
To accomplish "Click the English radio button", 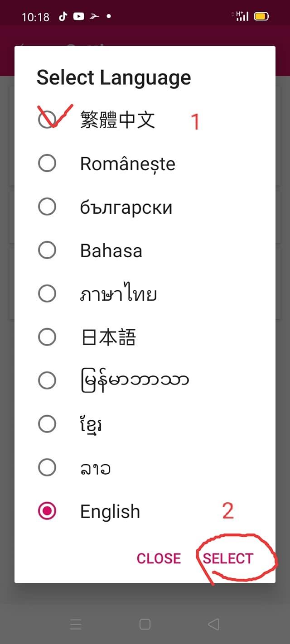I will click(47, 511).
